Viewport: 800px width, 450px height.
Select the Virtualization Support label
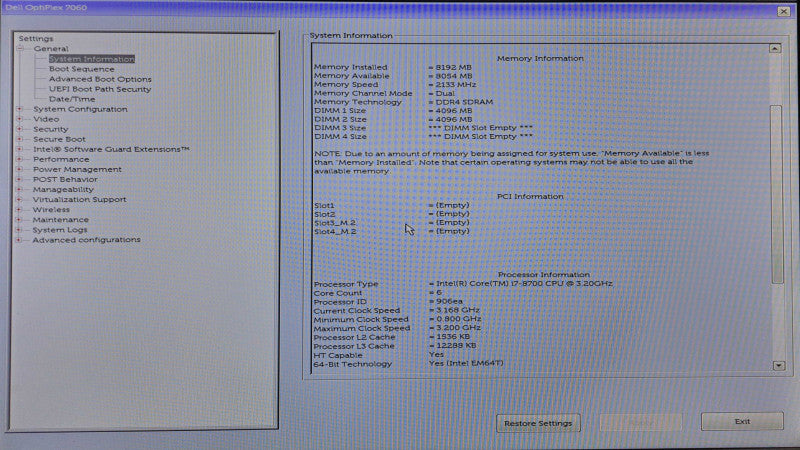click(79, 199)
